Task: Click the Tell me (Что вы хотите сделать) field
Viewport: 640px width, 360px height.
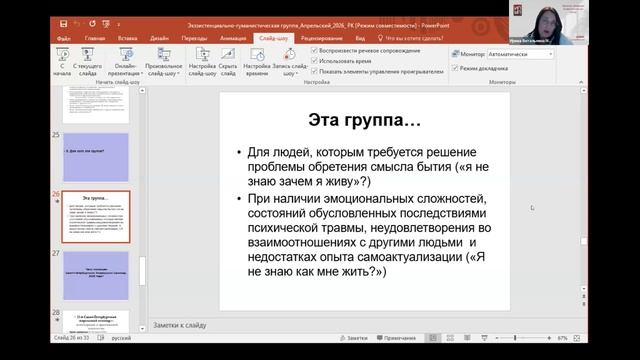Action: tap(410, 38)
